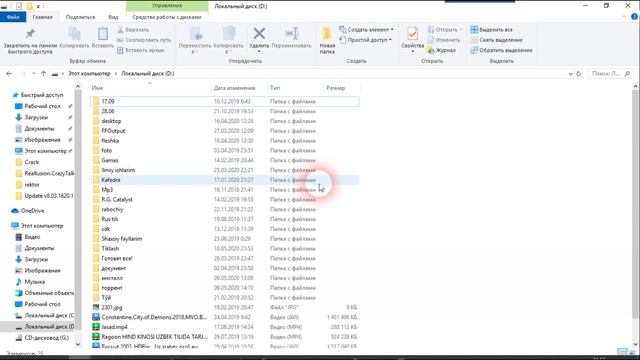Image resolution: width=640 pixels, height=360 pixels.
Task: Select Quick access (Быстрый доступ) in sidebar
Action: point(38,95)
